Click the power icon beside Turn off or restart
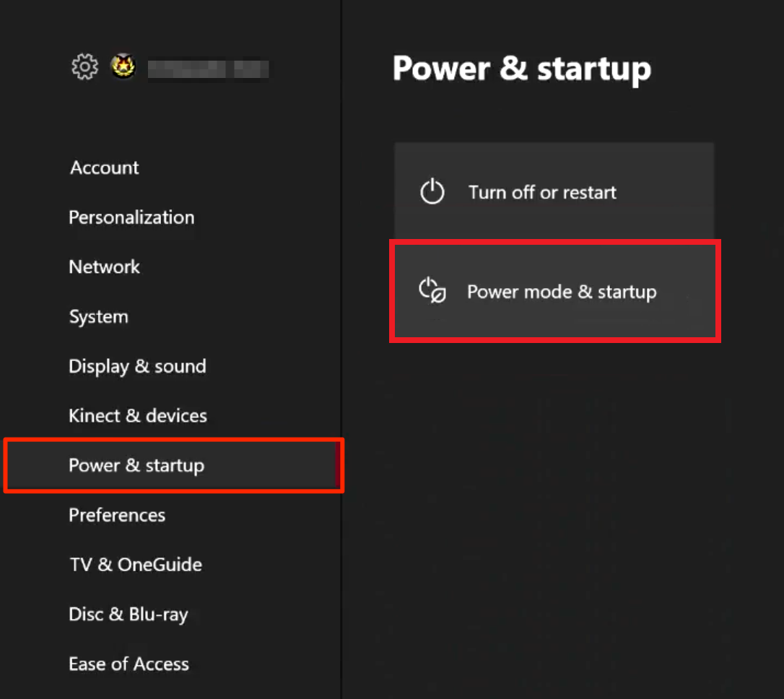Viewport: 784px width, 699px height. point(432,191)
